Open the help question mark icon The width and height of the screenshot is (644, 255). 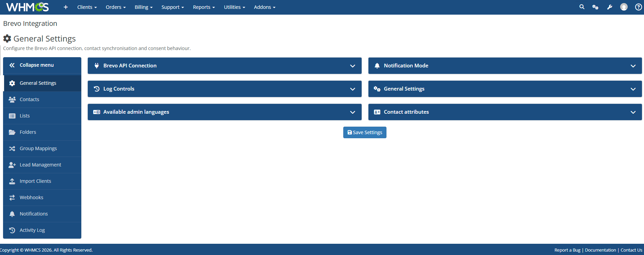(x=639, y=7)
